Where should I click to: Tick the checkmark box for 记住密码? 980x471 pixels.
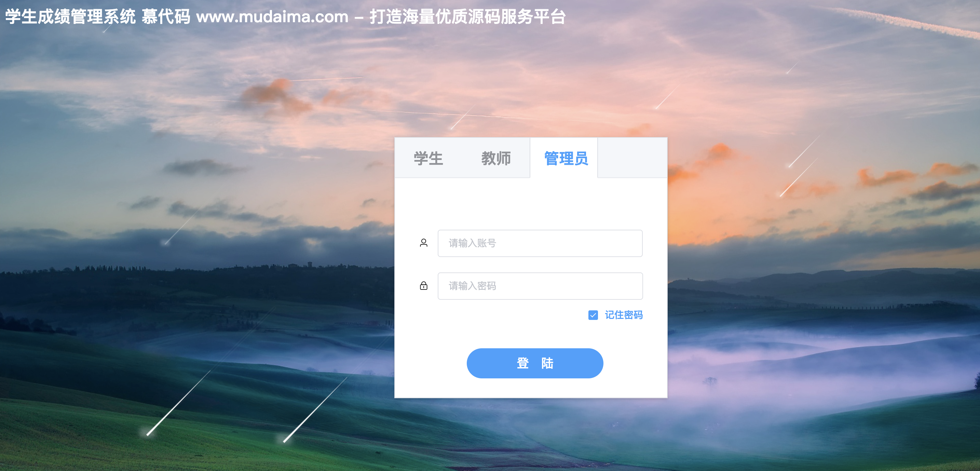coord(593,315)
